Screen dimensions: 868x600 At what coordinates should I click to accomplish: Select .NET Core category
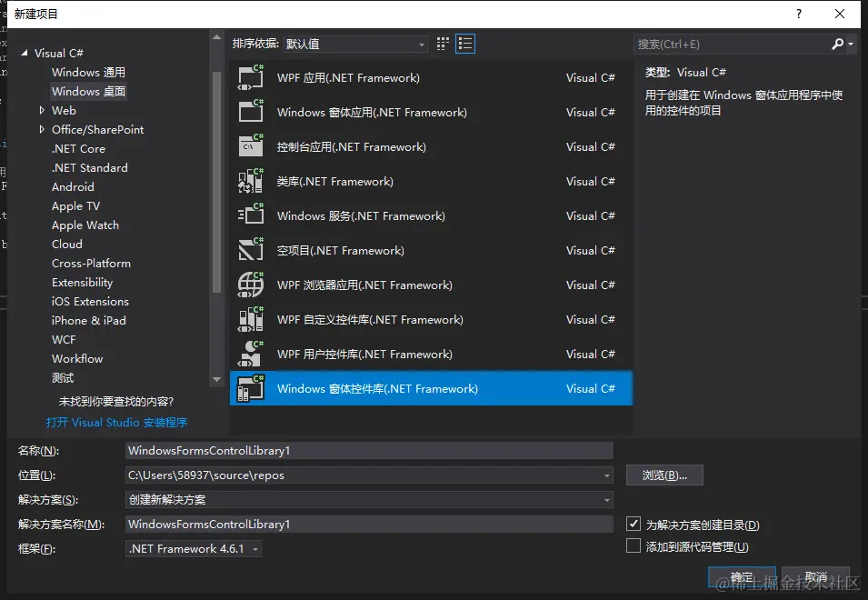[78, 148]
